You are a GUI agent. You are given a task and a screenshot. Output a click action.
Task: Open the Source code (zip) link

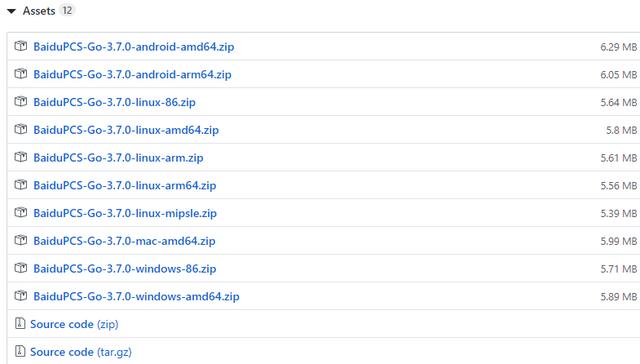pyautogui.click(x=74, y=324)
